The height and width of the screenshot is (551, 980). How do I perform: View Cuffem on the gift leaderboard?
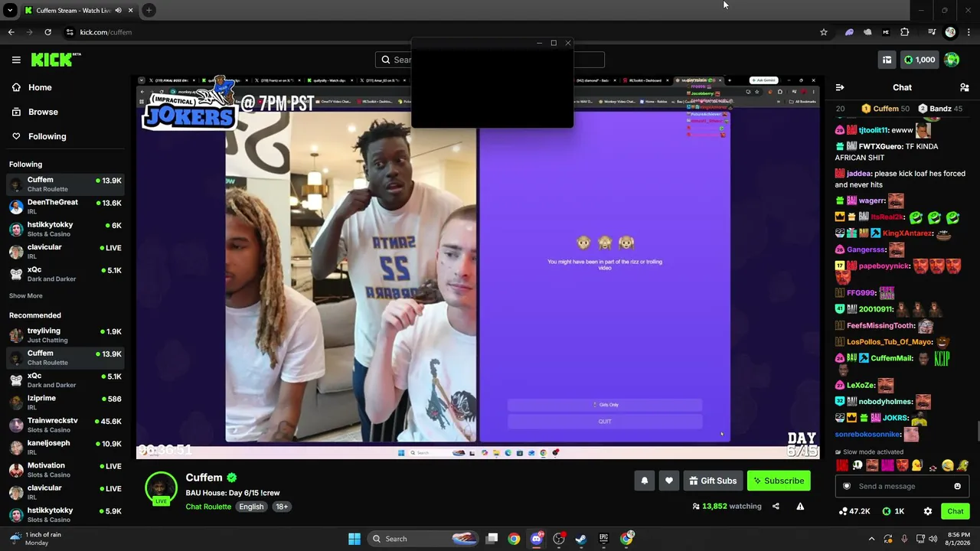pyautogui.click(x=885, y=109)
